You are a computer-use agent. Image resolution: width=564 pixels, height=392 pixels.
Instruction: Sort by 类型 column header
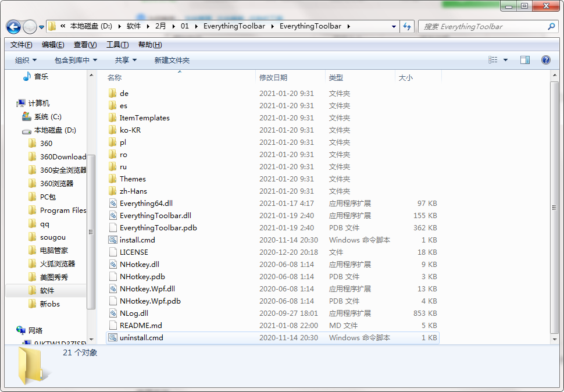[336, 77]
